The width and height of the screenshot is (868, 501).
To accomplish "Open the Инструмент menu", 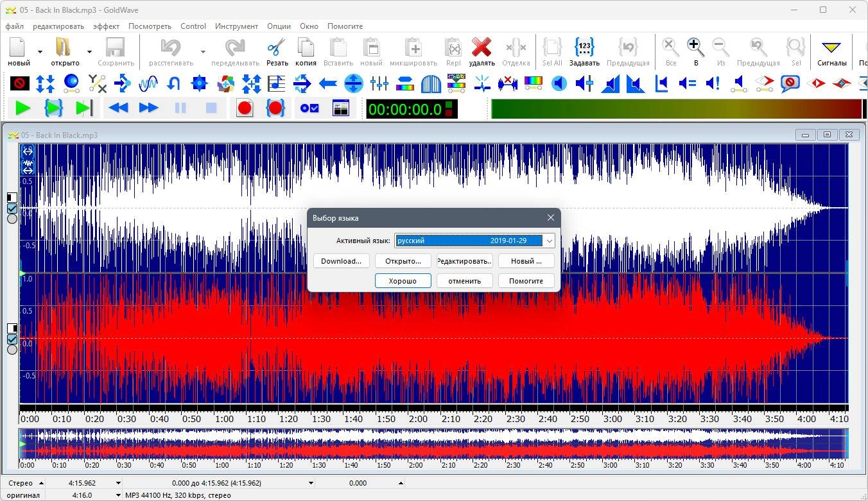I will 236,26.
